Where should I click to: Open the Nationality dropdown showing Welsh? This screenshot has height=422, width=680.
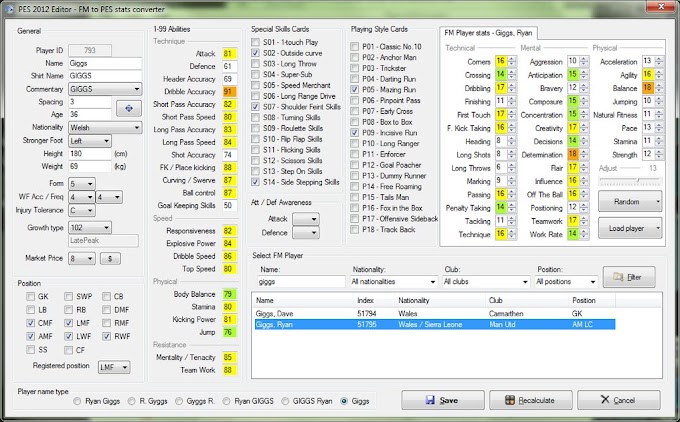105,128
